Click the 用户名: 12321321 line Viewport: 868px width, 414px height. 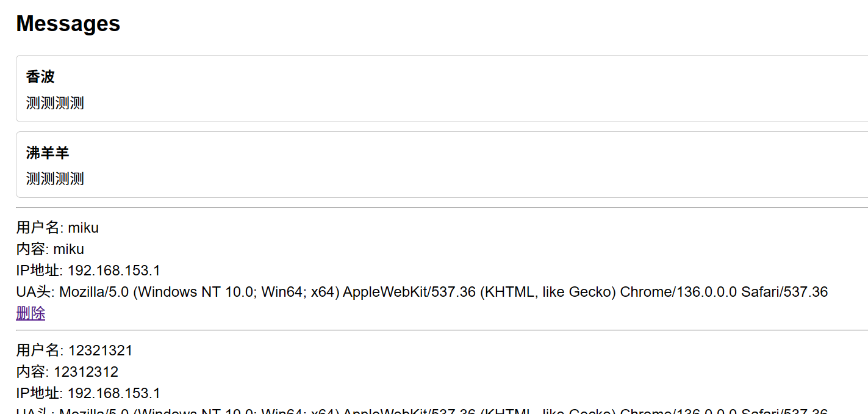pos(74,350)
